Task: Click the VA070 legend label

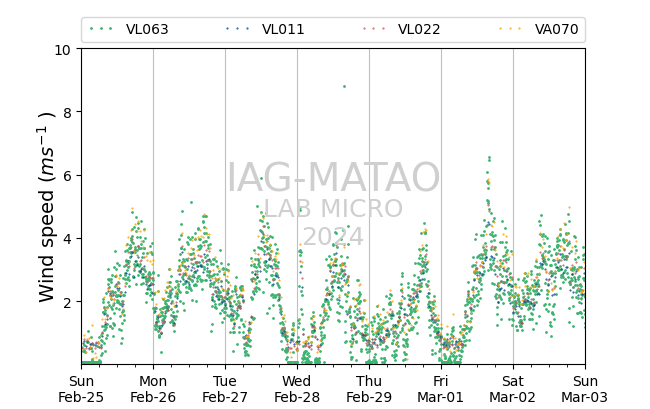Action: (556, 29)
